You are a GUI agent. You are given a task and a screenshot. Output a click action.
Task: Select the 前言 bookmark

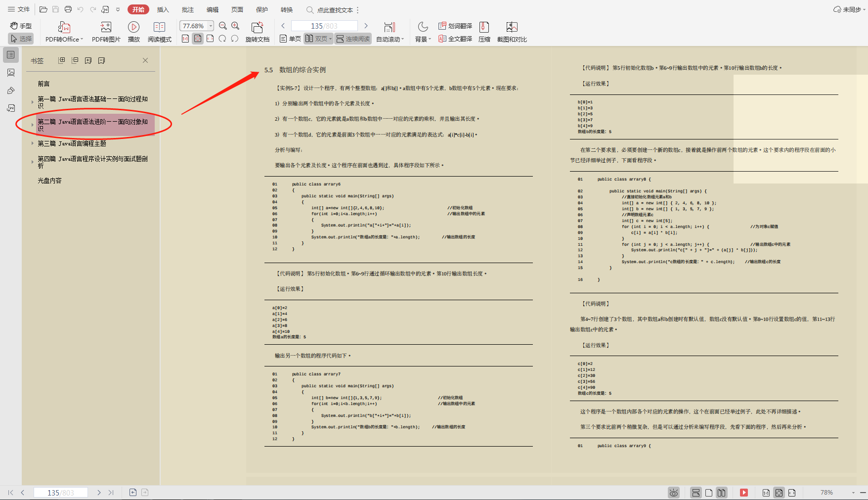click(43, 84)
